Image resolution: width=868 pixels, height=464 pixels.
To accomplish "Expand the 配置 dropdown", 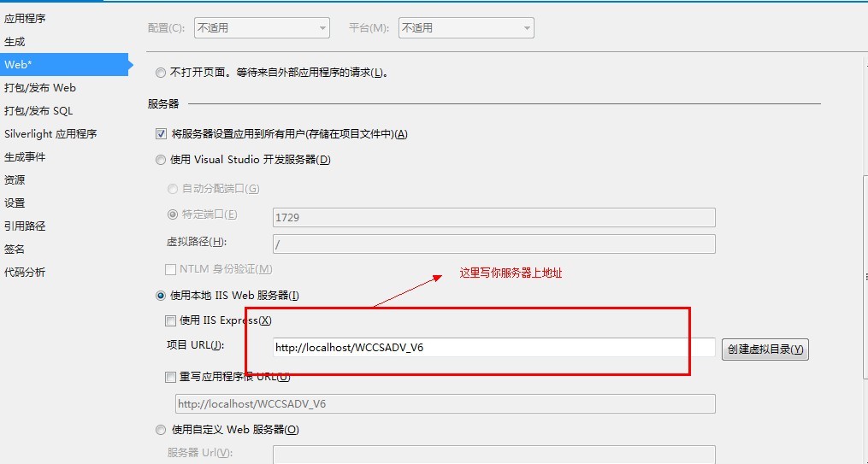I will pyautogui.click(x=262, y=27).
